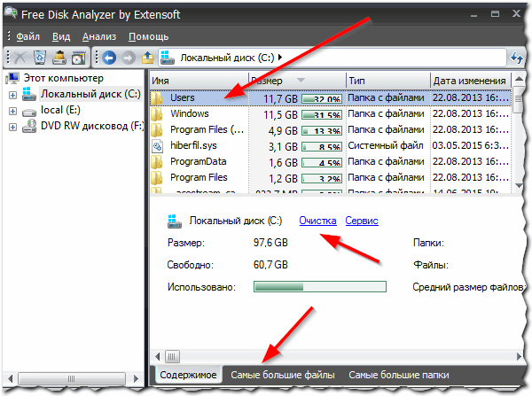Click the 3,1 GB size cell

pos(283,147)
